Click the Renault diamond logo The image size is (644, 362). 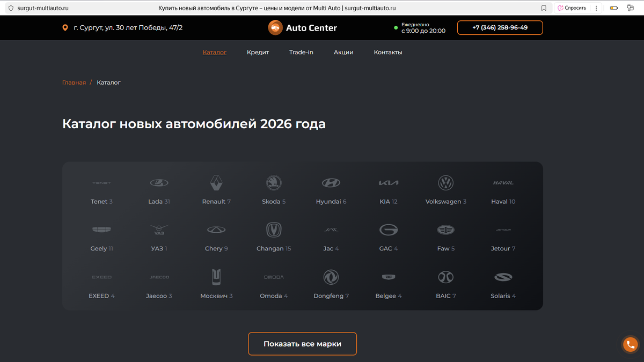(216, 183)
